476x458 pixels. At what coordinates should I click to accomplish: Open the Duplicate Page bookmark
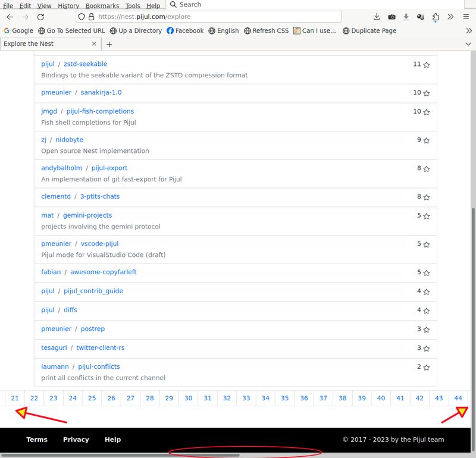click(x=369, y=31)
